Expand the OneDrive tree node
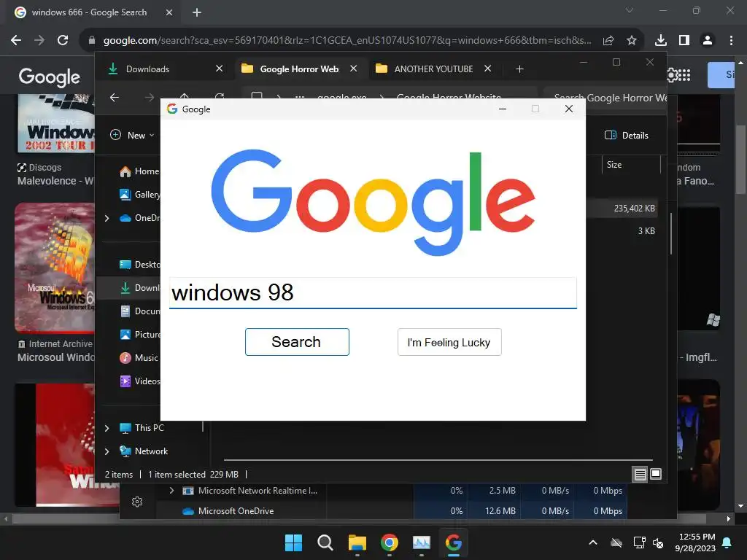Screen dimensions: 747x560 coord(107,218)
